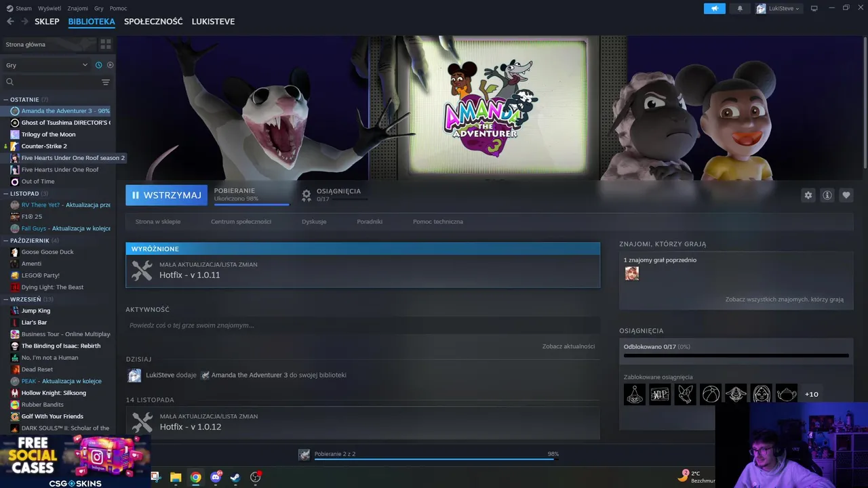Open the LUKISTEVE profile tab
Viewport: 868px width, 488px height.
click(213, 22)
